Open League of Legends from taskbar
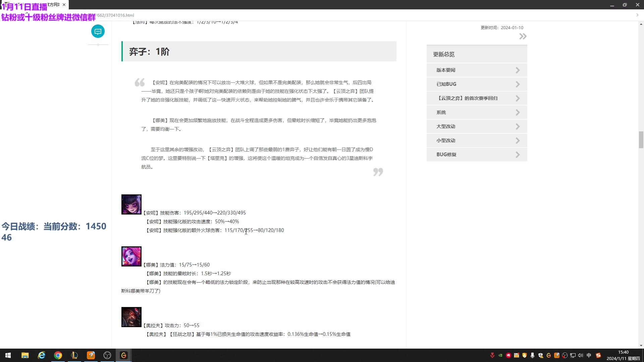The height and width of the screenshot is (362, 644). point(74,355)
